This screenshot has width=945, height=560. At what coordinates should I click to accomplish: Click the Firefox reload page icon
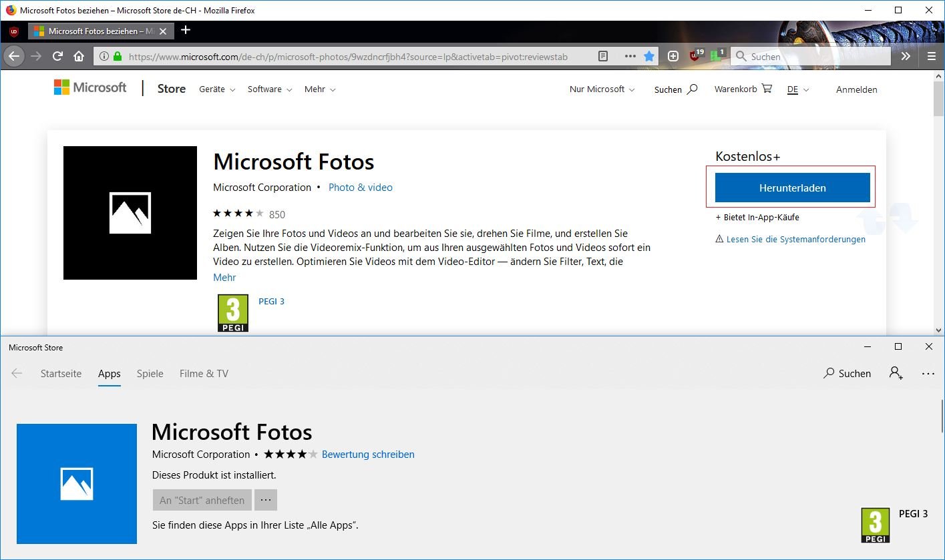click(57, 57)
